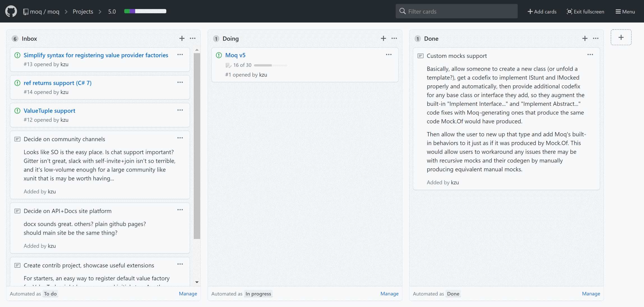The width and height of the screenshot is (644, 307).
Task: Manage automation for Doing column
Action: point(389,294)
